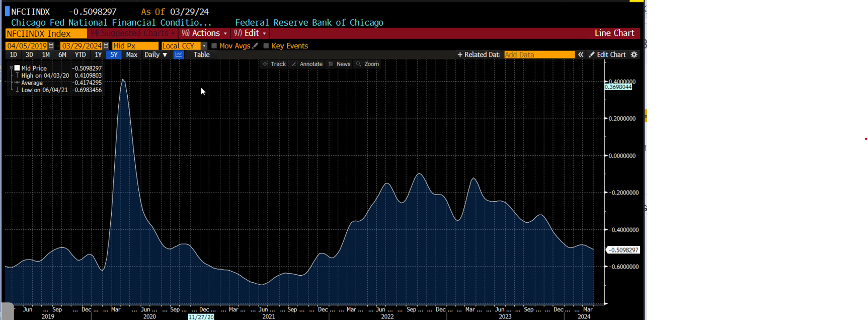Expand the Local CCY currency dropdown
868x320 pixels.
click(x=204, y=46)
